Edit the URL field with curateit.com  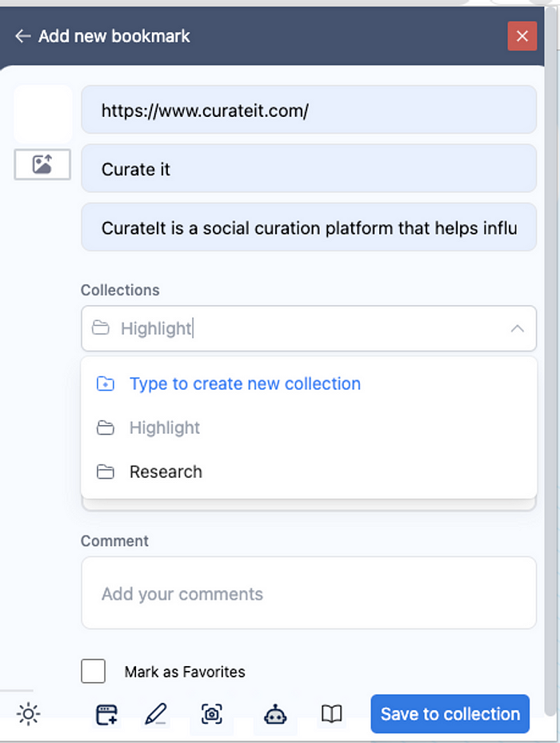click(x=309, y=110)
